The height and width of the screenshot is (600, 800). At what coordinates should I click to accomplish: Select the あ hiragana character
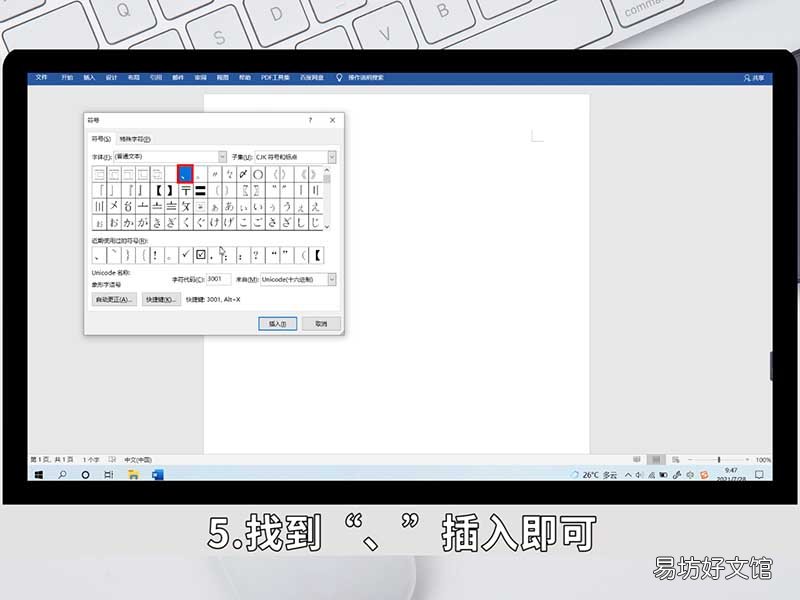229,207
